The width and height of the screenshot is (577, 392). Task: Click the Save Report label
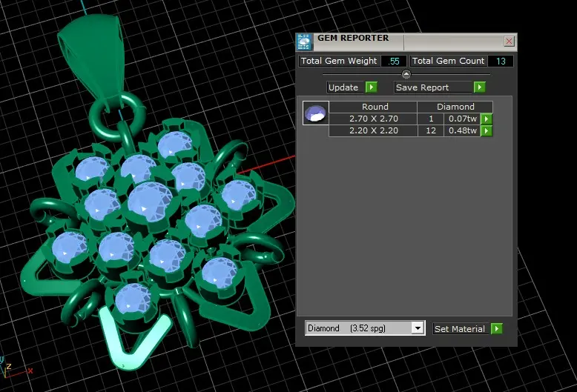tap(423, 87)
